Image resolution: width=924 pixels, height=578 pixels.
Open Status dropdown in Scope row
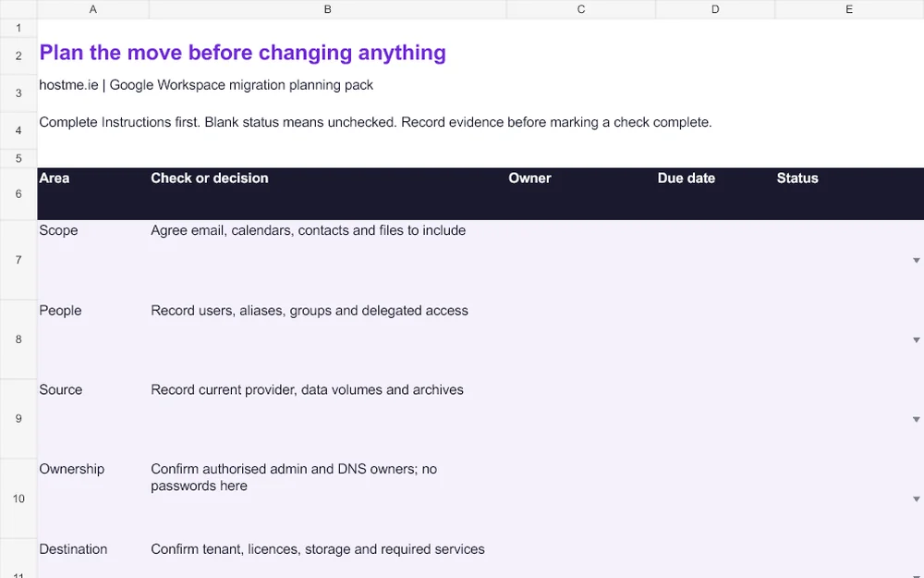click(916, 260)
